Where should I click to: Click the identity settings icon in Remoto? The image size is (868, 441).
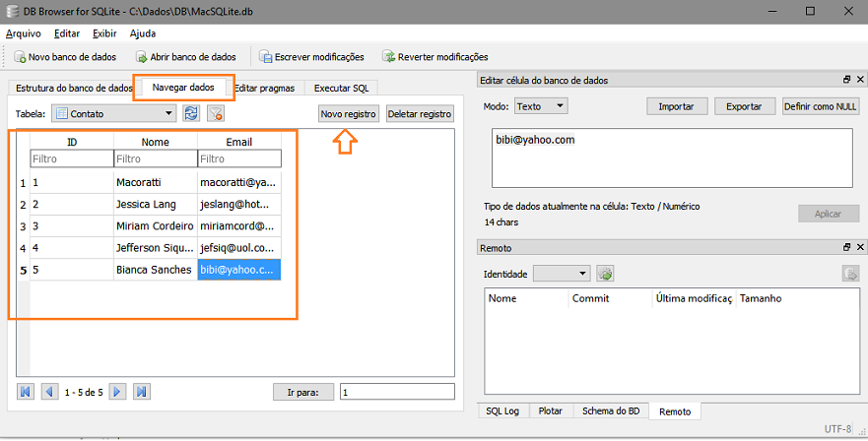pos(605,274)
